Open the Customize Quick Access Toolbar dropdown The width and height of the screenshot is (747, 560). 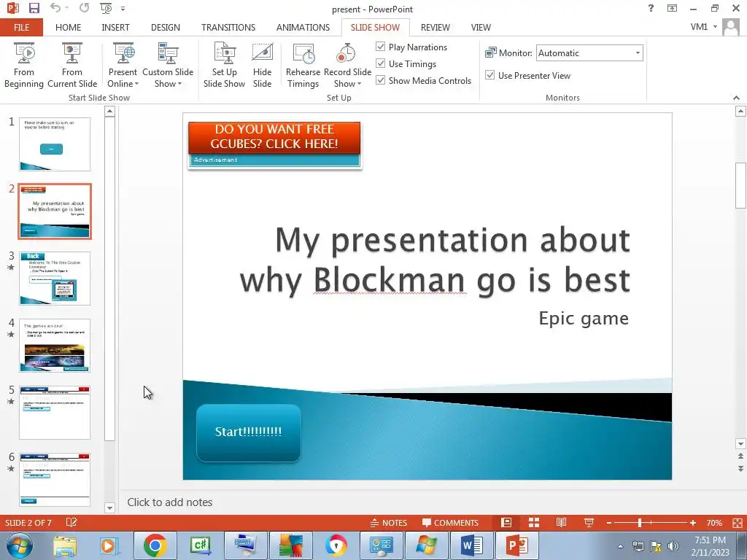pos(123,9)
